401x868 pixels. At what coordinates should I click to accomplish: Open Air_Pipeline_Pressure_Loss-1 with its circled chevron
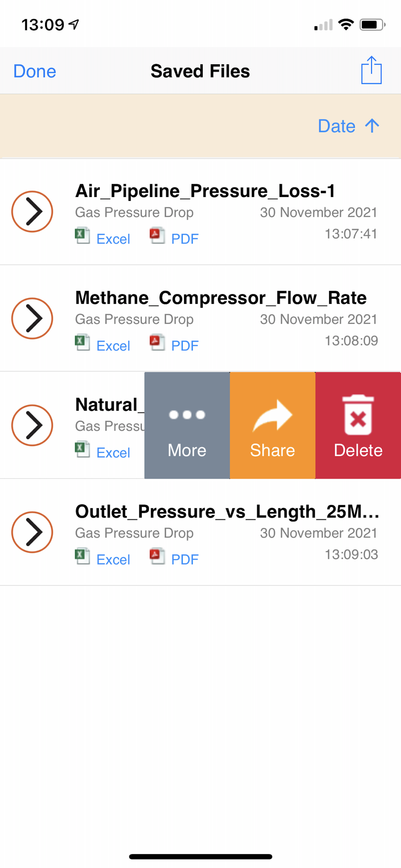(x=32, y=212)
